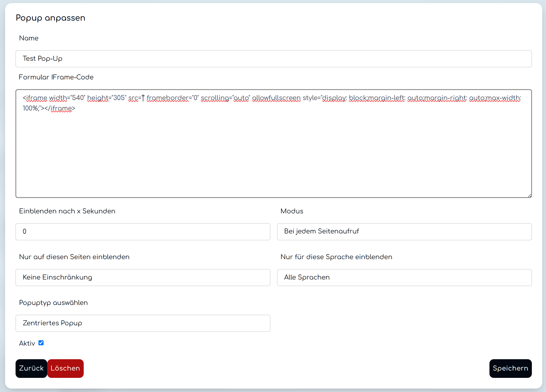This screenshot has width=546, height=392.
Task: Click the Name input field
Action: [x=273, y=59]
